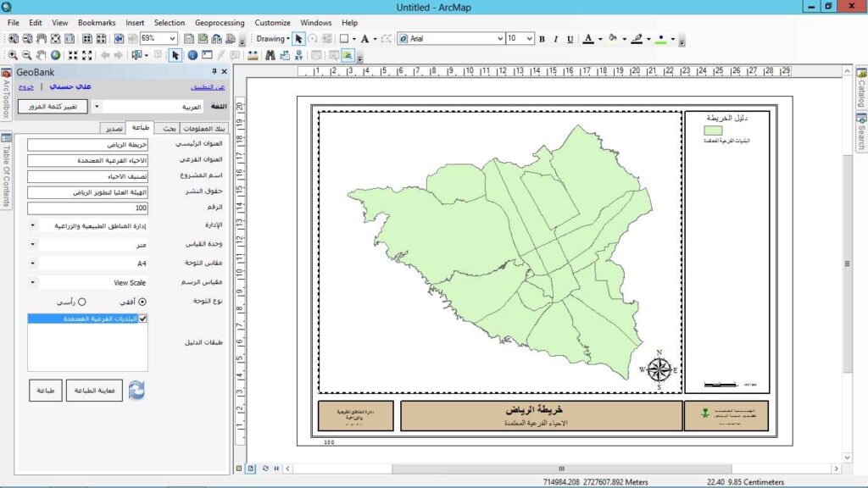Select the أفقي landscape radio button

142,302
